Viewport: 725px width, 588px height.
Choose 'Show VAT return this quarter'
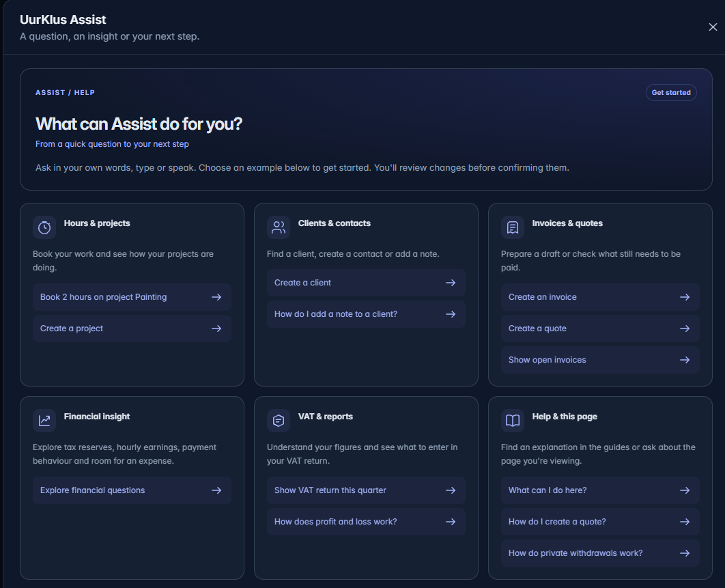(x=366, y=490)
